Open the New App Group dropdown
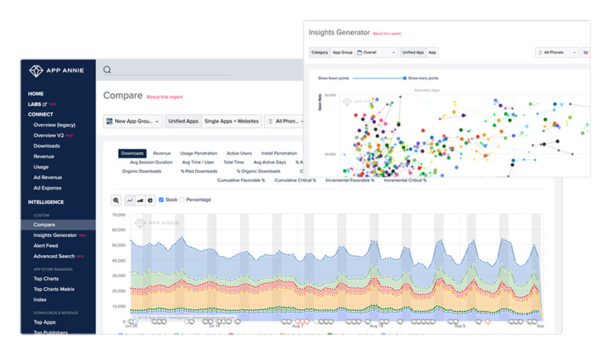The width and height of the screenshot is (610, 364). click(x=133, y=121)
